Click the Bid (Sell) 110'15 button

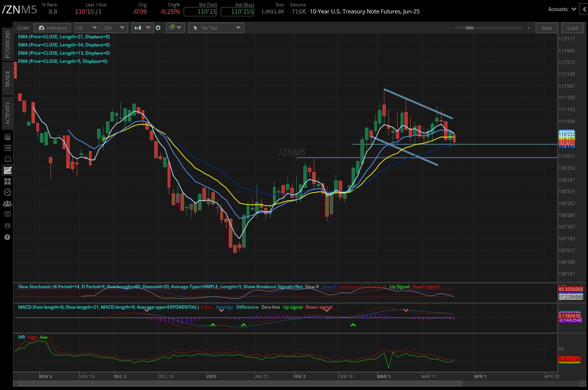[x=200, y=12]
